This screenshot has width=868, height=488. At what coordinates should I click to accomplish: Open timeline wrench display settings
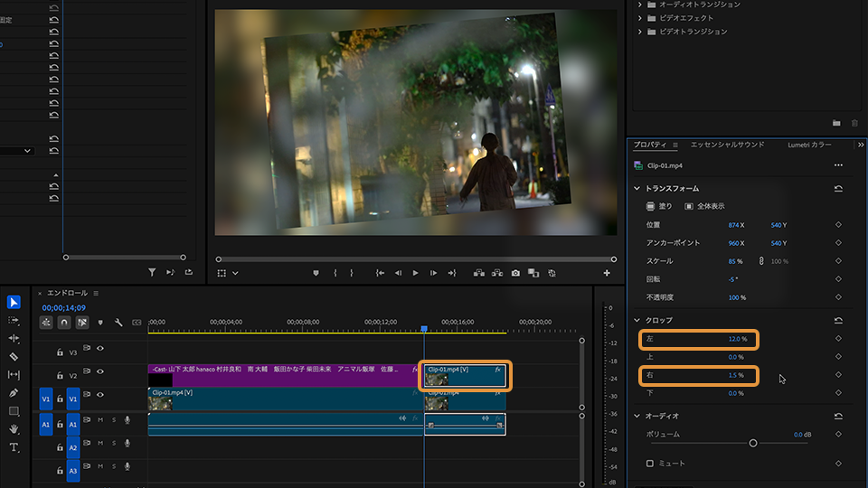[118, 323]
